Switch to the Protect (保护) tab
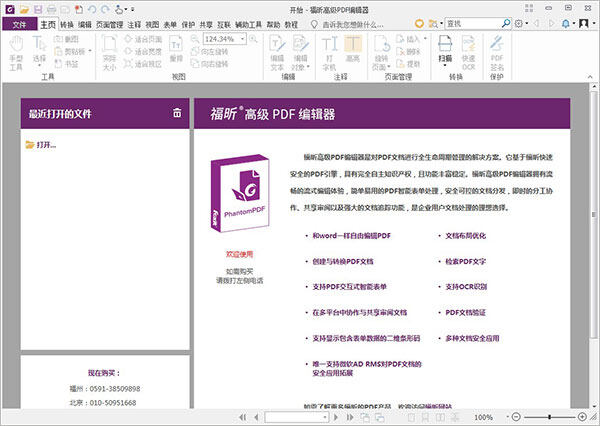 pos(188,24)
